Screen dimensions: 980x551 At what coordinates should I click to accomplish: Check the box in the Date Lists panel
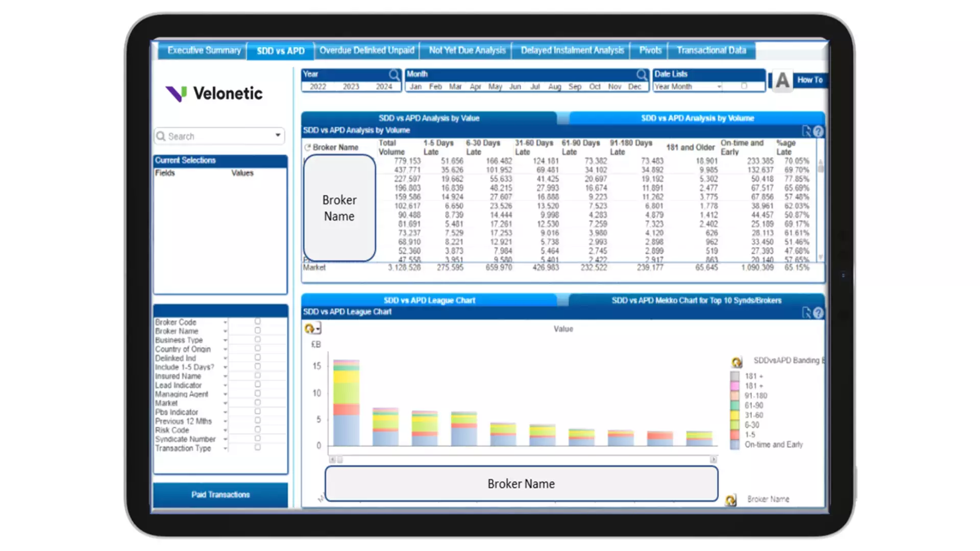tap(744, 86)
